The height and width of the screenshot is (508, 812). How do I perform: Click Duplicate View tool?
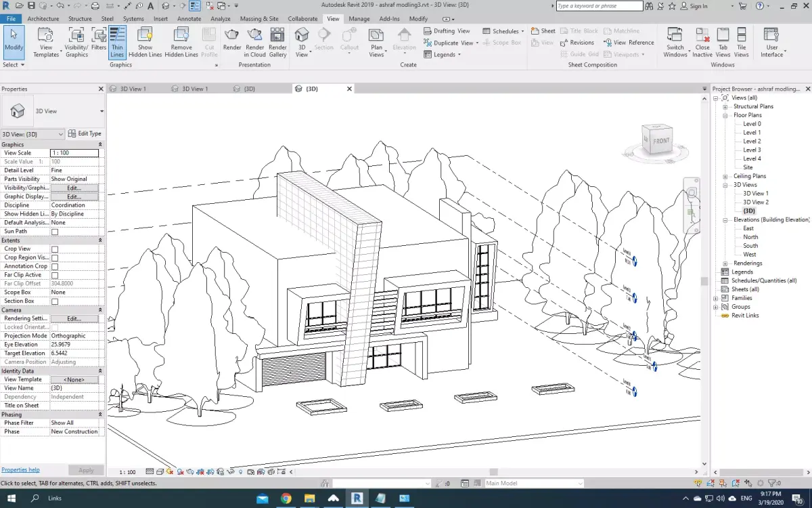click(x=450, y=43)
